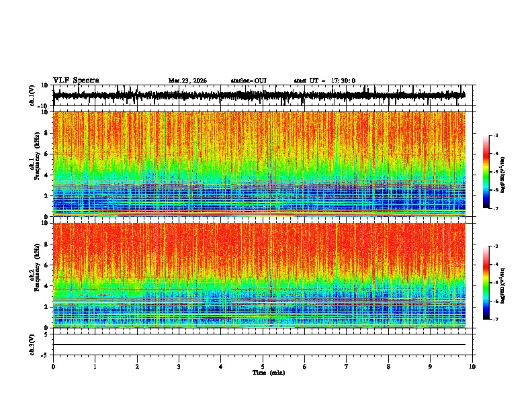The height and width of the screenshot is (411, 532).
Task: Click the "6" kHz tick on ch.1 spectrogram
Action: tap(46, 154)
